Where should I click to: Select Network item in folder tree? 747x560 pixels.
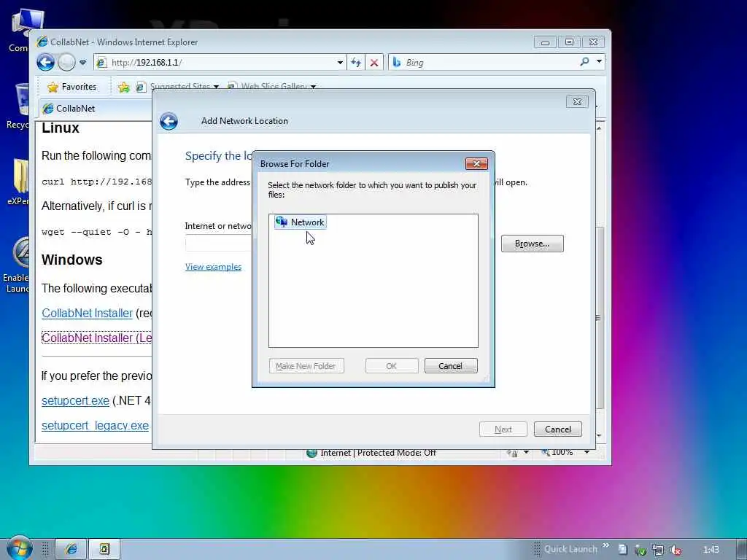[x=300, y=222]
